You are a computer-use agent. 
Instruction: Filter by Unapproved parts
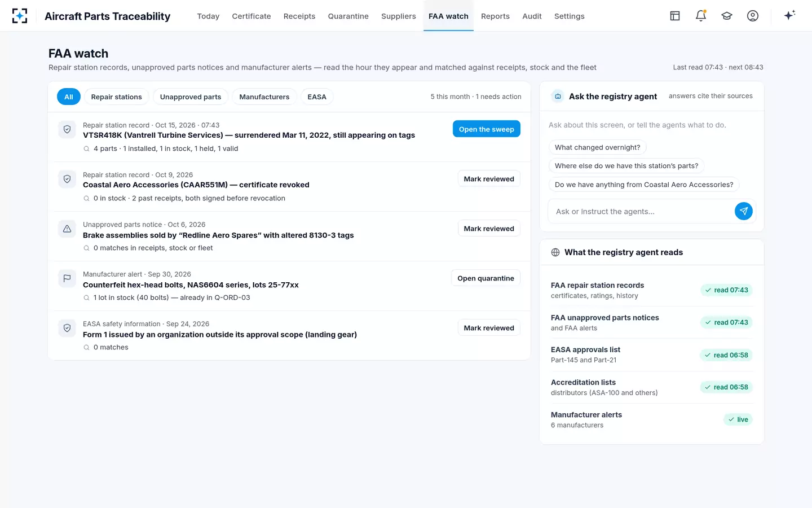coord(191,97)
